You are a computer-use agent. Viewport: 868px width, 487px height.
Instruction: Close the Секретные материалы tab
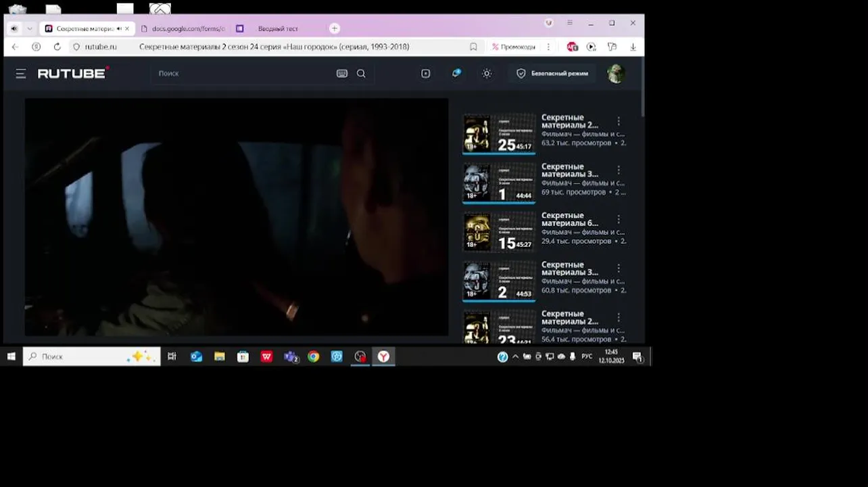[x=127, y=28]
